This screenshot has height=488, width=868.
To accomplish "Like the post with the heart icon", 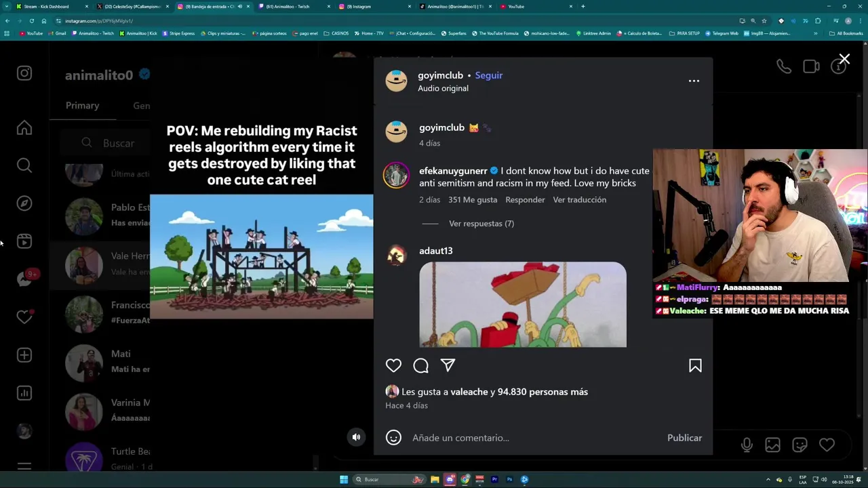I will click(x=393, y=365).
